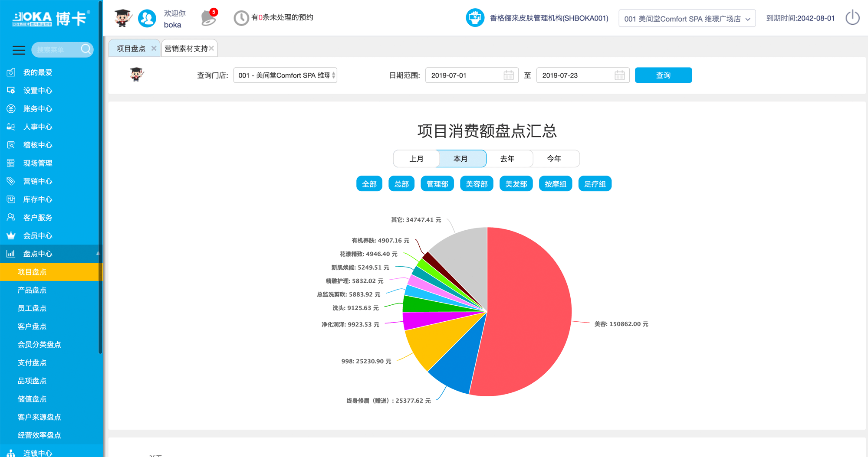
Task: Open the 查询门店 store selector
Action: click(x=285, y=75)
